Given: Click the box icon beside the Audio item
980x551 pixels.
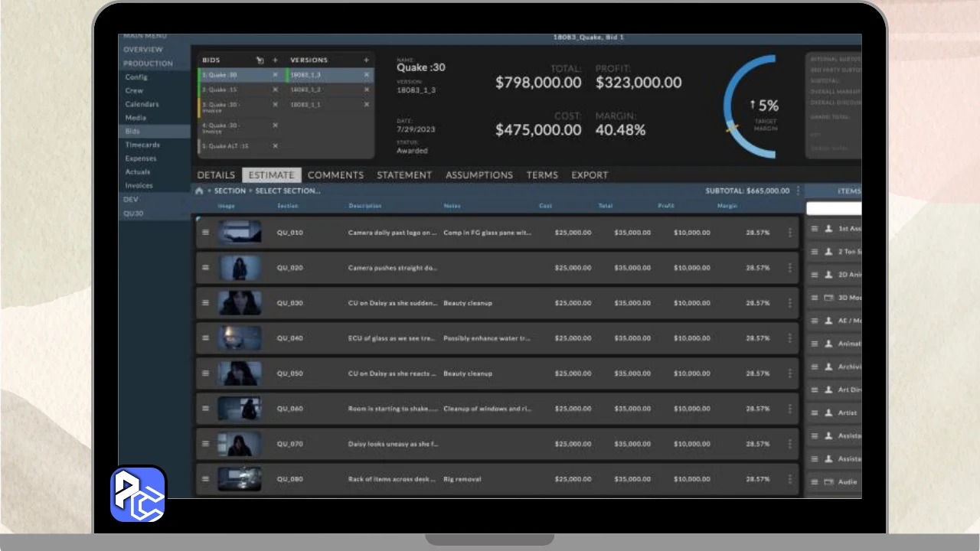Looking at the screenshot, I should click(x=828, y=482).
